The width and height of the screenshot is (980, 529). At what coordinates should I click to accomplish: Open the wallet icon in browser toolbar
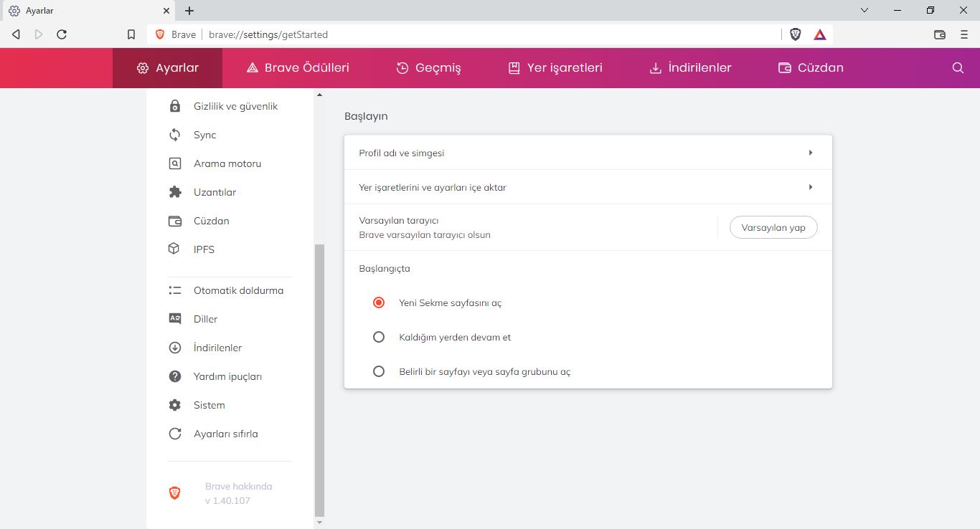939,34
